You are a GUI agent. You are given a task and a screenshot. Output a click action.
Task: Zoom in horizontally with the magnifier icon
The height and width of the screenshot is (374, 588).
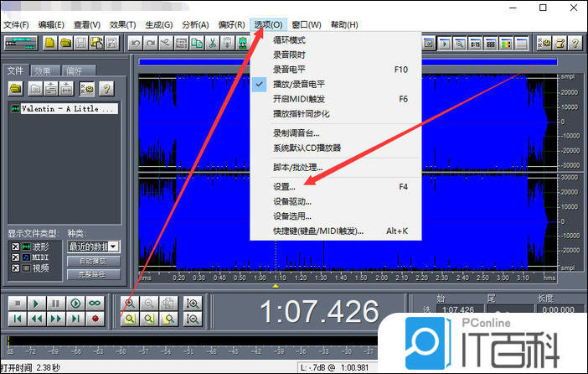(130, 304)
